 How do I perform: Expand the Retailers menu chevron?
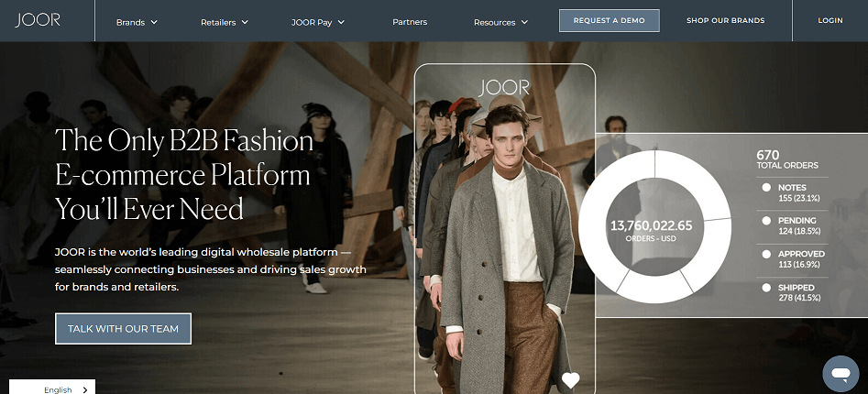pos(245,22)
